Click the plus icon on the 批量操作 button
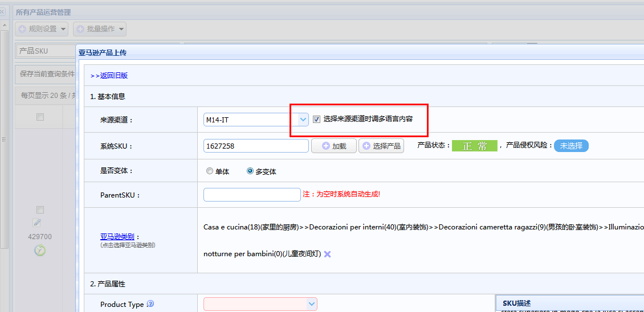Image resolution: width=644 pixels, height=312 pixels. (x=80, y=29)
